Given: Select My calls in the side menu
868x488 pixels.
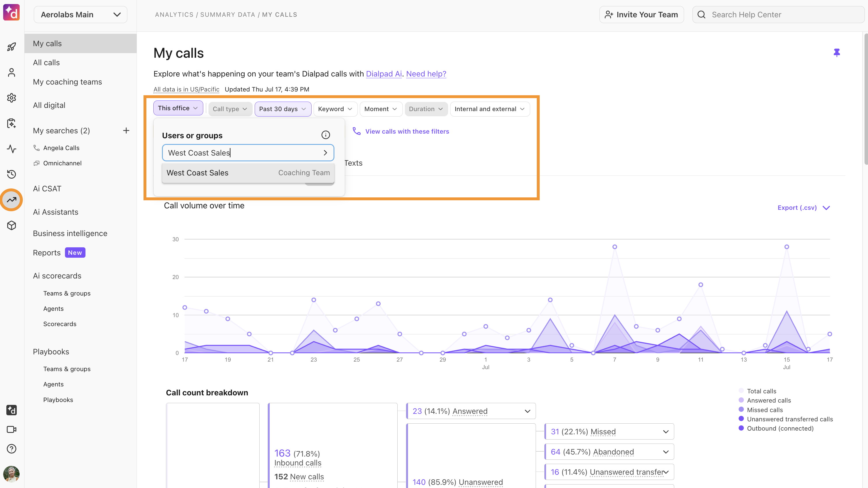Looking at the screenshot, I should pos(81,44).
